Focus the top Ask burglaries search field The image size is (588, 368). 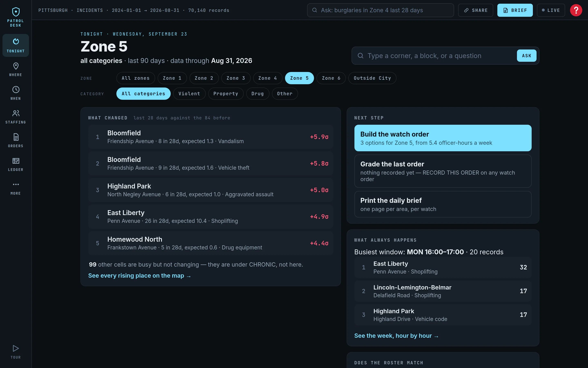point(380,10)
